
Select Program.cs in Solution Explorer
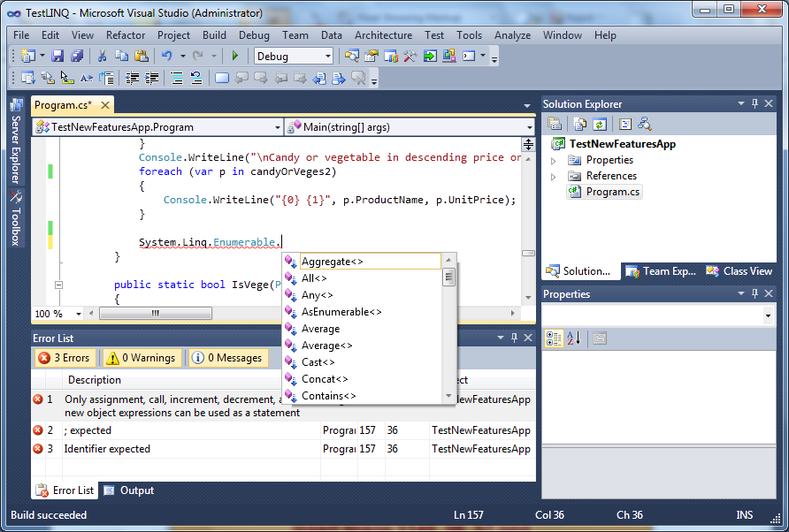coord(604,192)
